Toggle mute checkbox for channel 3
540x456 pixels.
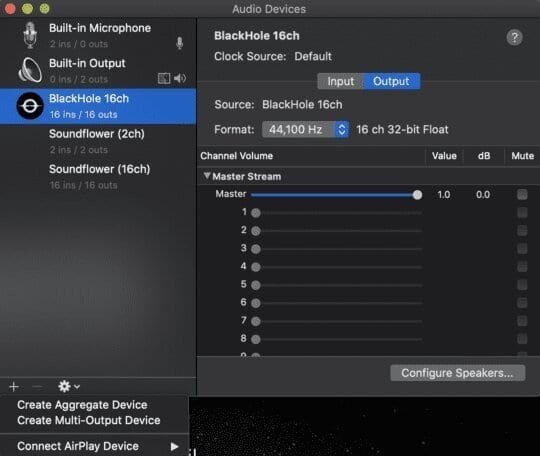(522, 248)
